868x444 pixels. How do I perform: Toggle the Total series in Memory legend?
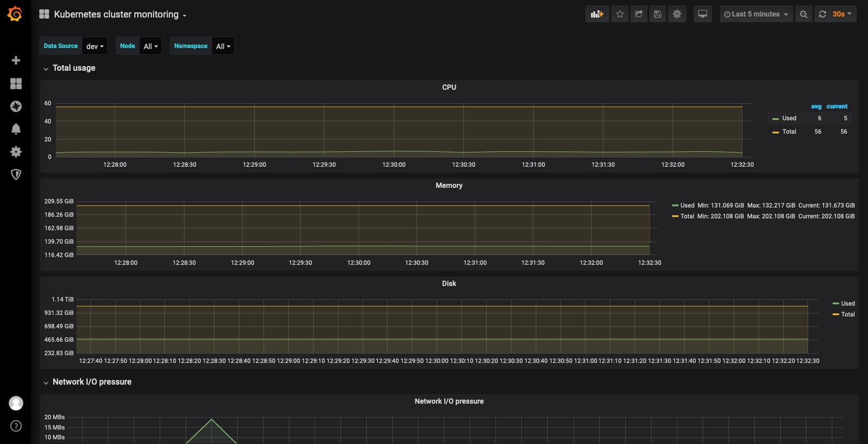pyautogui.click(x=687, y=216)
